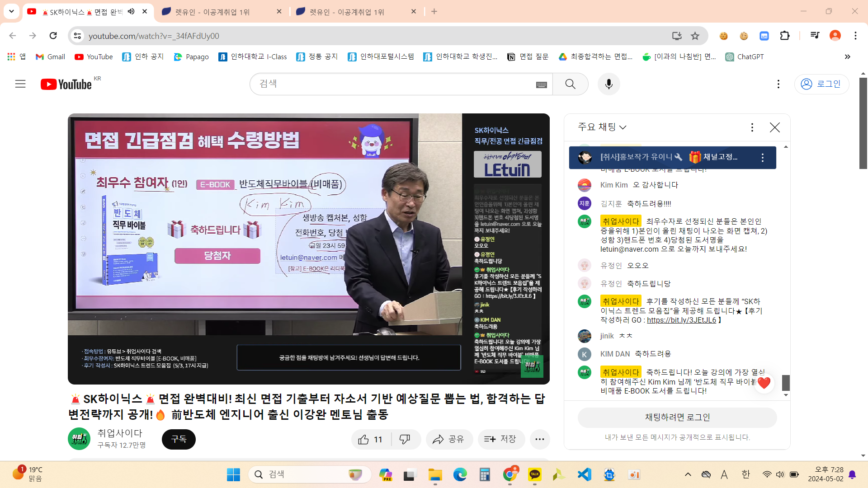Subscribe with the 구독 button

pos(179,439)
